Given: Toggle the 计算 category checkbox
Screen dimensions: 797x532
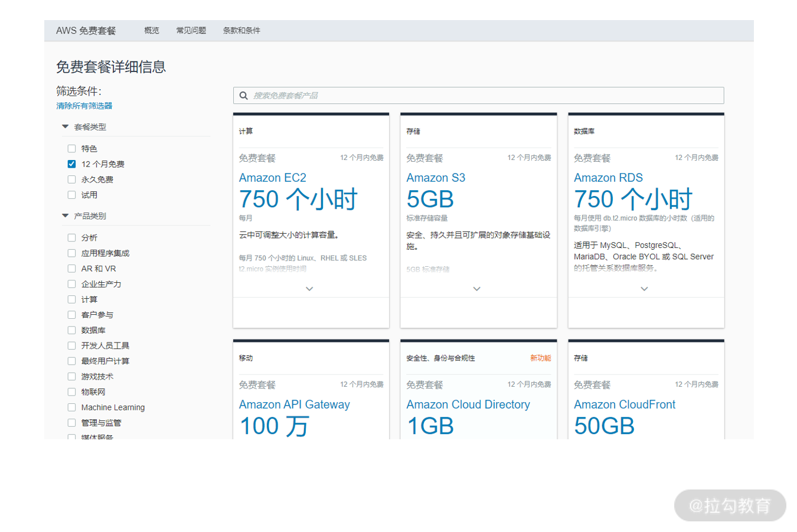Looking at the screenshot, I should point(71,299).
